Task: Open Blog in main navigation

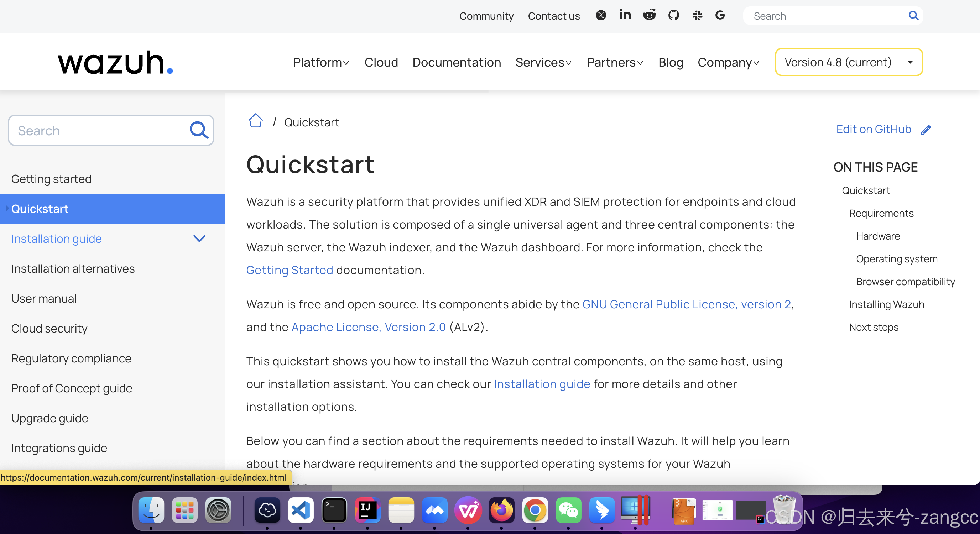Action: click(670, 62)
